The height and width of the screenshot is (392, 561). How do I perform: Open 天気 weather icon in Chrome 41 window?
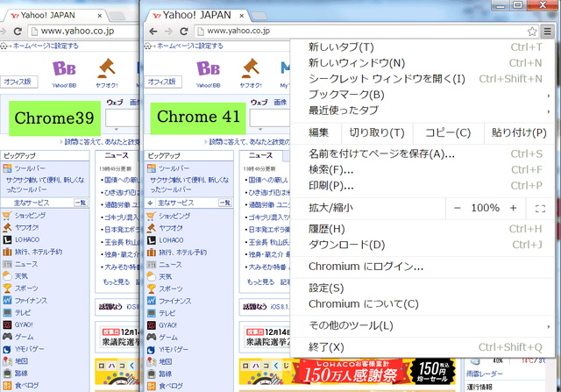[x=152, y=276]
